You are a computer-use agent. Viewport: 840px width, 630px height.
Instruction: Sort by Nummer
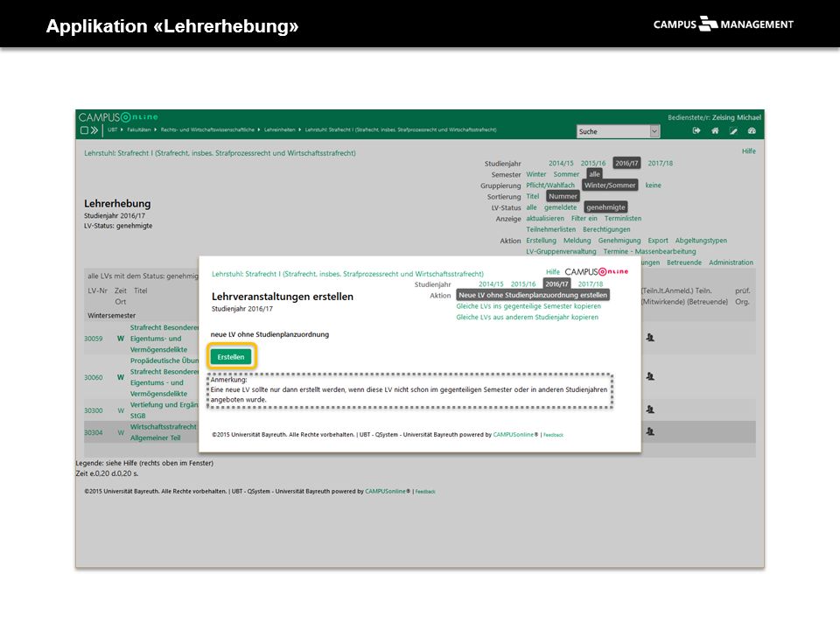[563, 196]
